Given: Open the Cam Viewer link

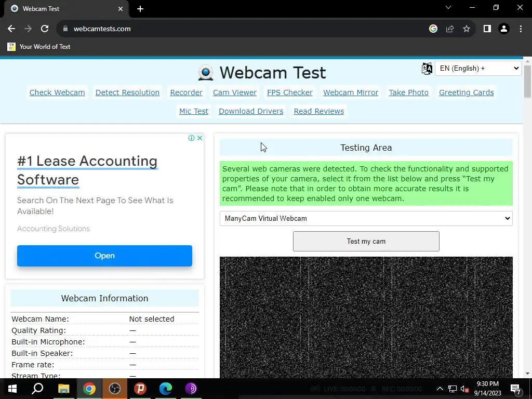Looking at the screenshot, I should pyautogui.click(x=235, y=92).
